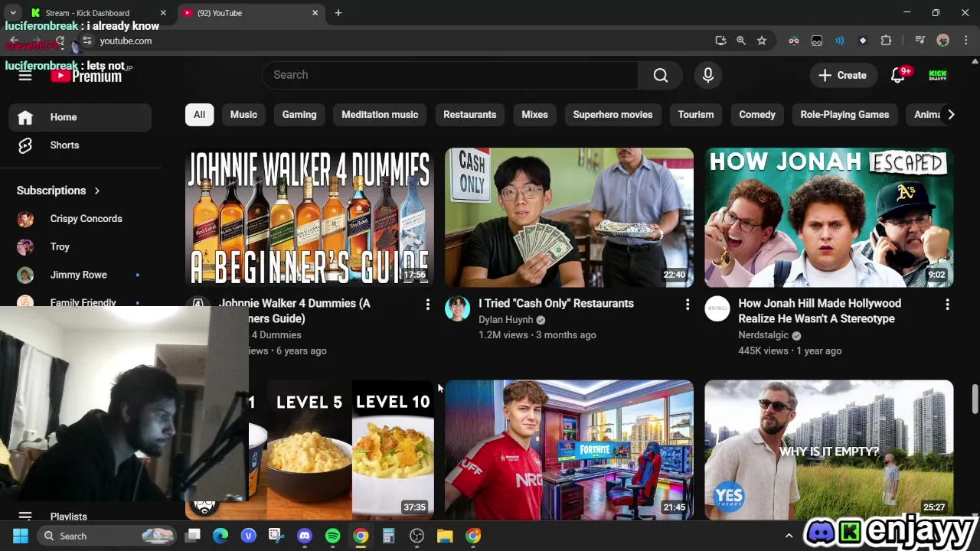980x551 pixels.
Task: Click the magnifier search button
Action: click(x=660, y=75)
